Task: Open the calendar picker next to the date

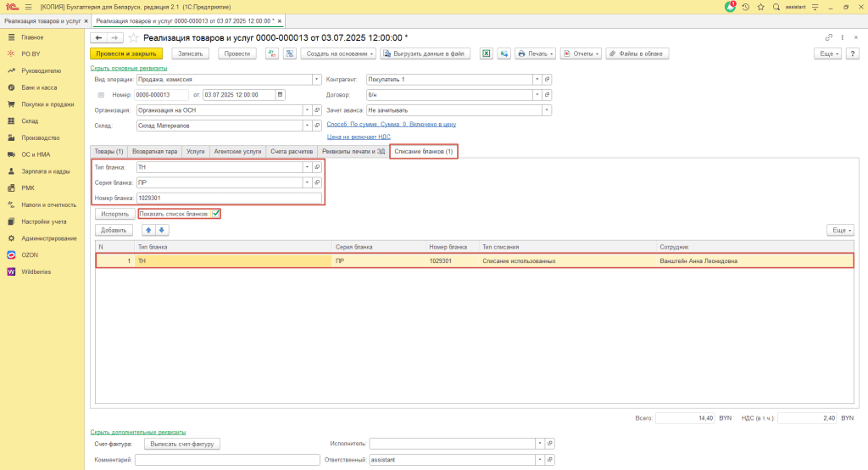Action: pos(280,95)
